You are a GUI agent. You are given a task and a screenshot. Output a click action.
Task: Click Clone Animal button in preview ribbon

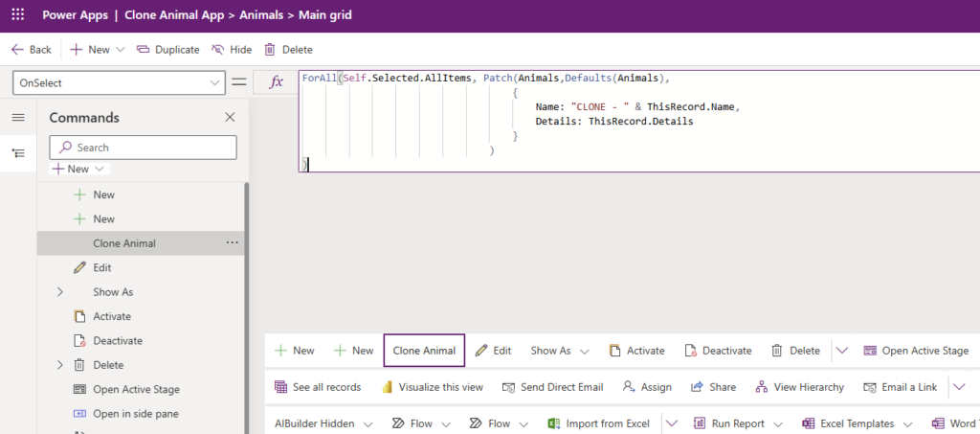pos(424,351)
